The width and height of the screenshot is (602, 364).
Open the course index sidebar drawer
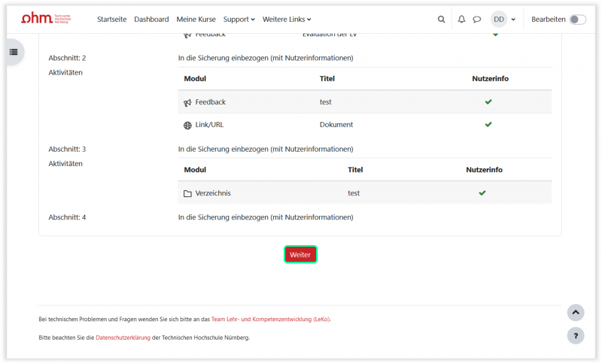coord(13,52)
